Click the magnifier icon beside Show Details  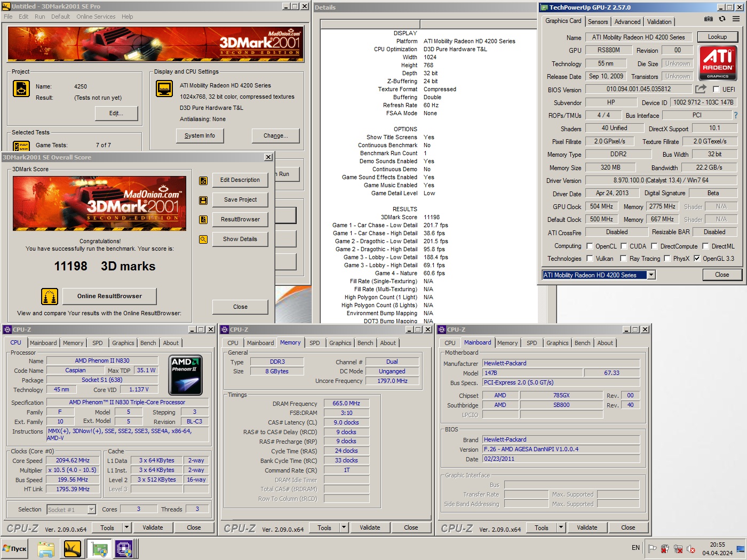(203, 239)
